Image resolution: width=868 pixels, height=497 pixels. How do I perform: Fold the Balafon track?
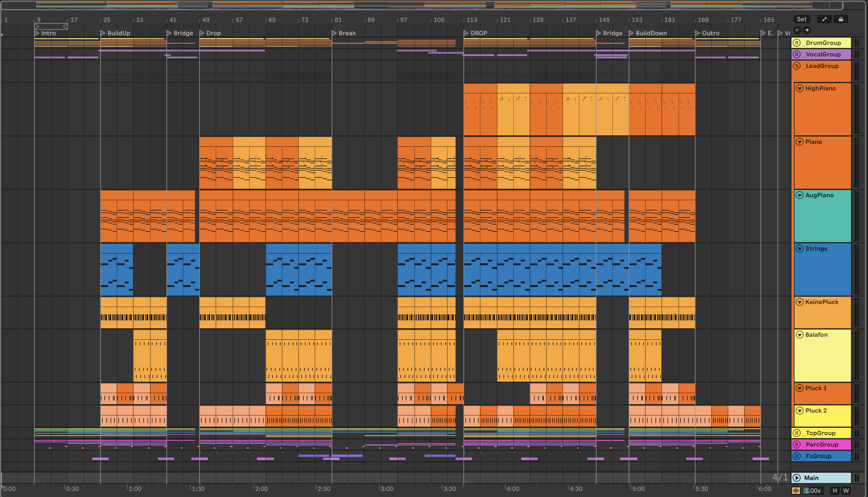pos(800,335)
